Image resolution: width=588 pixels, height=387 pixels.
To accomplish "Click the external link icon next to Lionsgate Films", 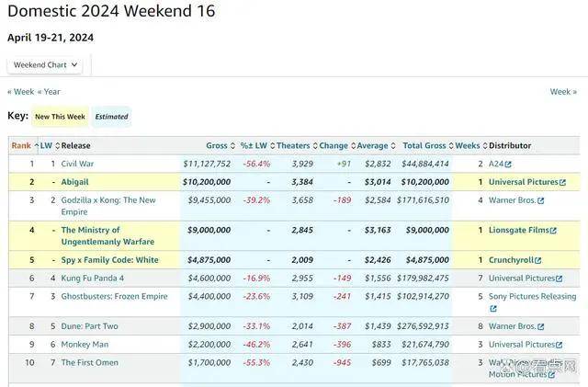I will [554, 230].
